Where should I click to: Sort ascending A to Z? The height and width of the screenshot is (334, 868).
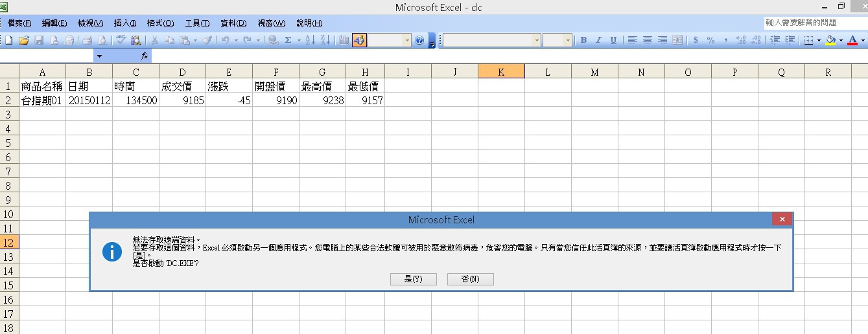click(310, 40)
